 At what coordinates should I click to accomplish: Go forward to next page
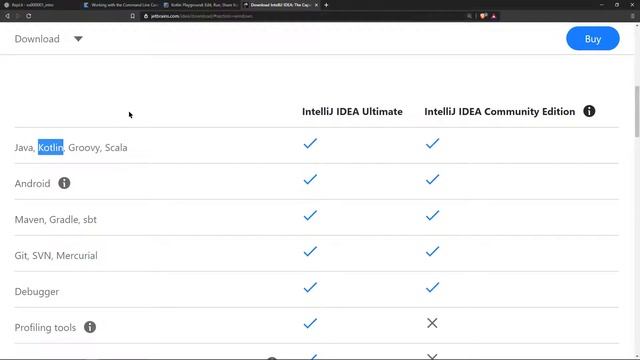click(x=18, y=16)
